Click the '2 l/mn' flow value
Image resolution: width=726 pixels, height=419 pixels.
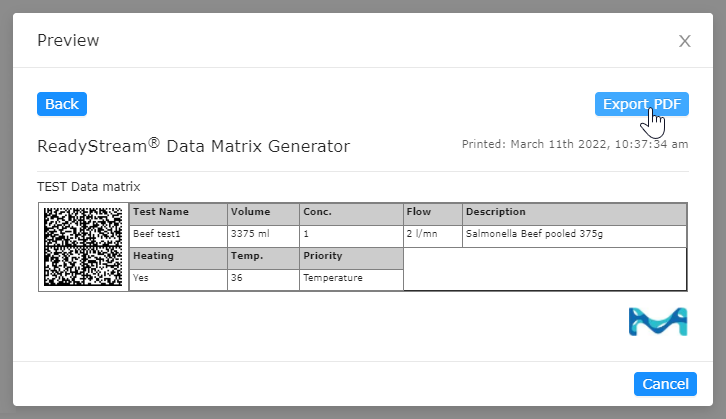point(432,236)
